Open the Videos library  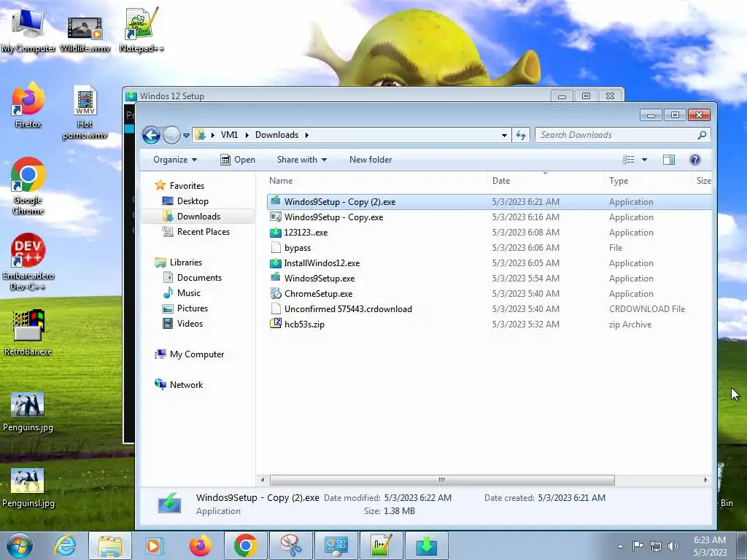(x=190, y=323)
